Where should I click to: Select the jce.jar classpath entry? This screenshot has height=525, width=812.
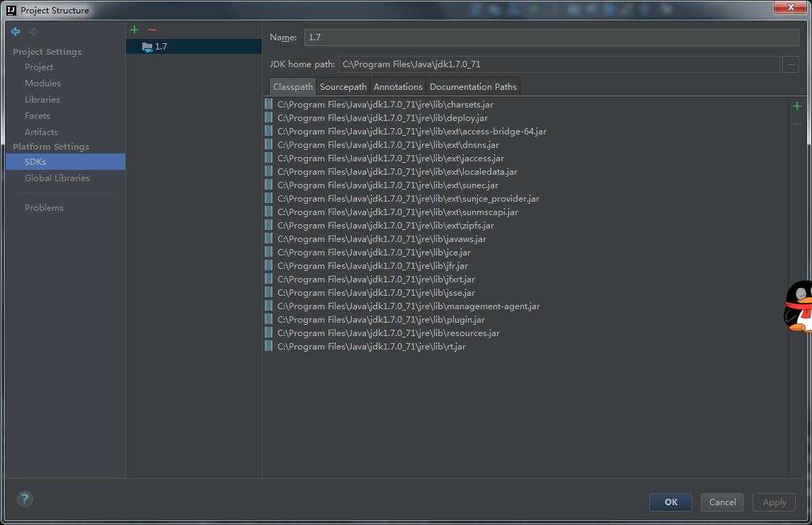click(x=374, y=253)
